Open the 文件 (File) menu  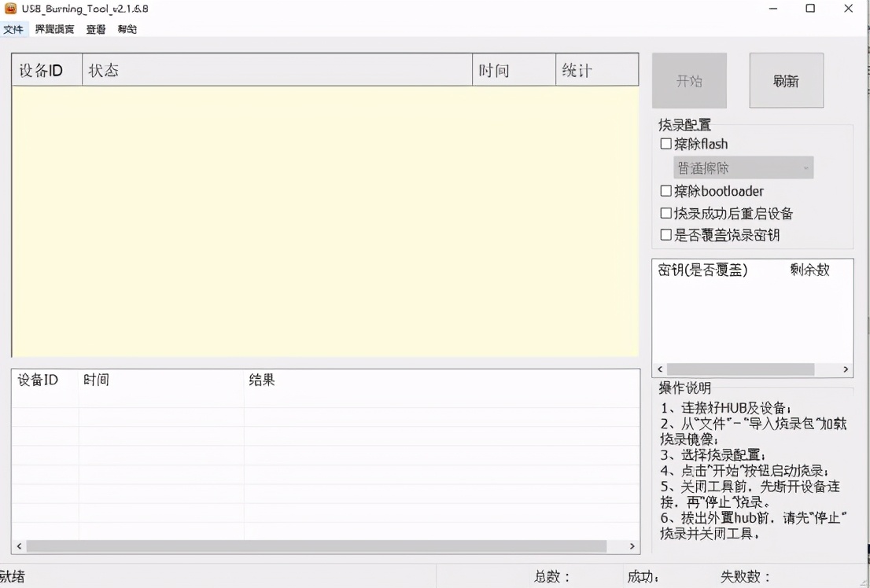[x=13, y=29]
